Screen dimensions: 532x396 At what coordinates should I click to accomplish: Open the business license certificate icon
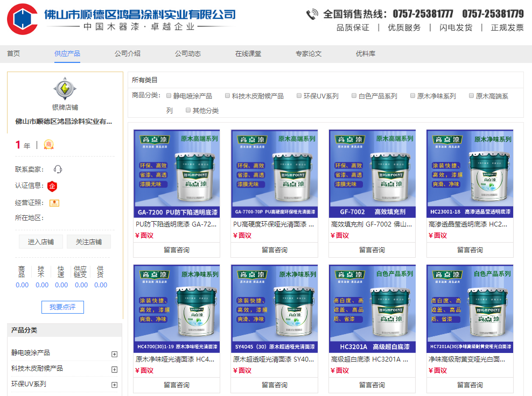pyautogui.click(x=54, y=203)
